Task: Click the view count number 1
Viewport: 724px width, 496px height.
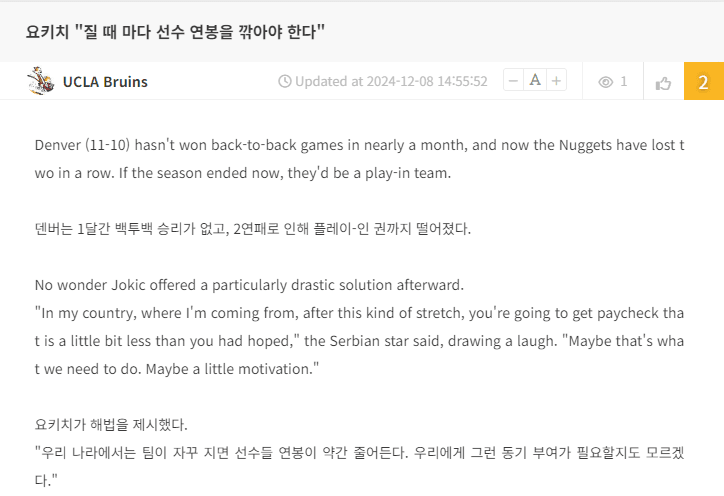Action: (x=624, y=82)
